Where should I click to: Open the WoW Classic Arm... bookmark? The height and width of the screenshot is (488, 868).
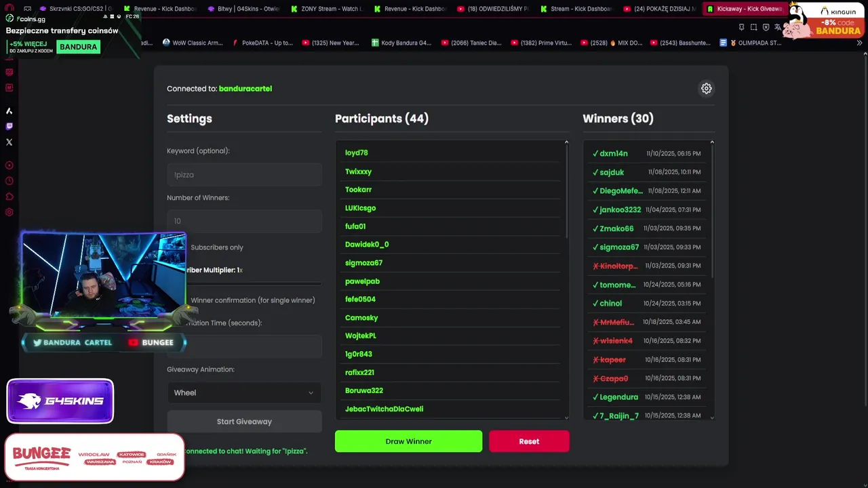click(x=193, y=43)
